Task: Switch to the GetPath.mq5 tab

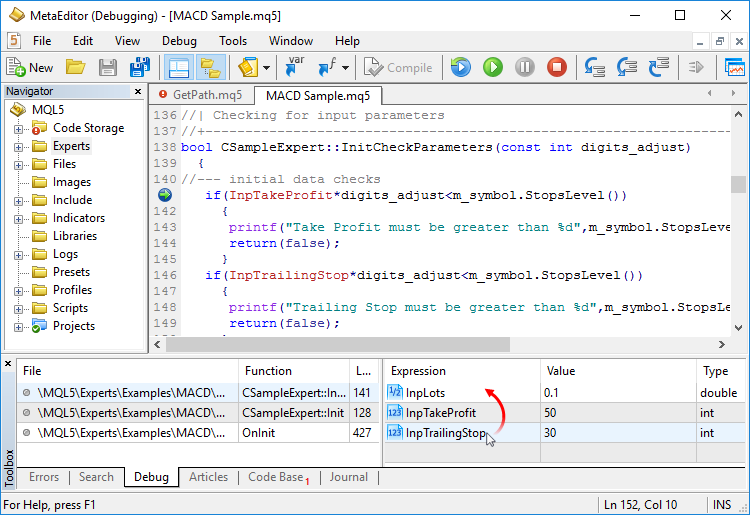Action: point(201,95)
